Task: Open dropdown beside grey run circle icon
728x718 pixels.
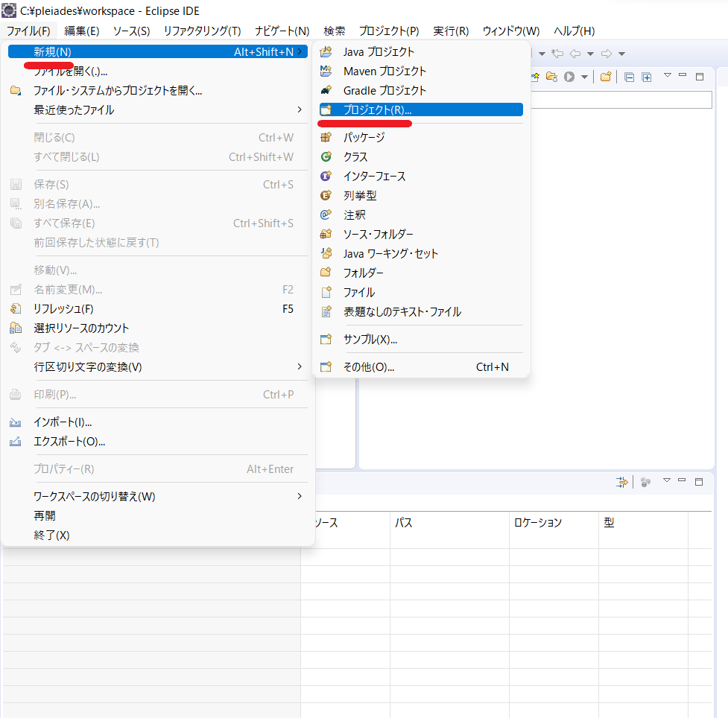Action: coord(584,77)
